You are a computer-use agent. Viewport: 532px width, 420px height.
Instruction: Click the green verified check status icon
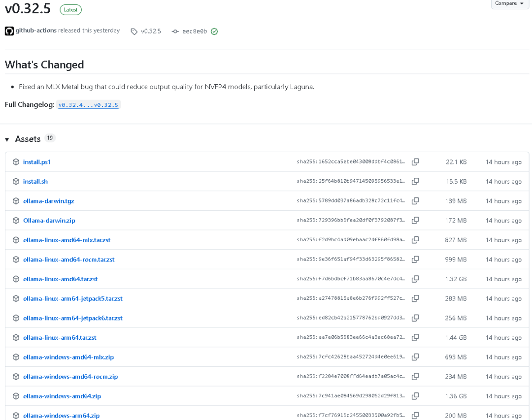click(214, 32)
